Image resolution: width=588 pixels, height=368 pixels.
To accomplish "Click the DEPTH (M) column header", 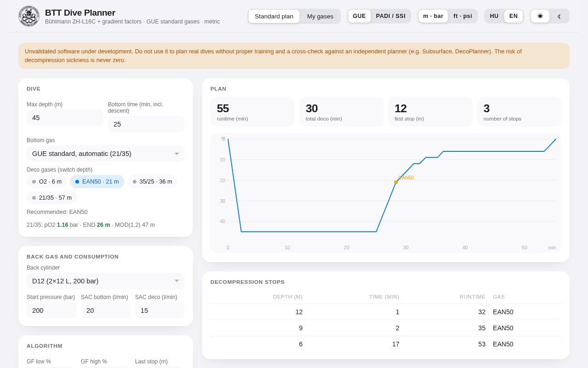I will 288,297.
